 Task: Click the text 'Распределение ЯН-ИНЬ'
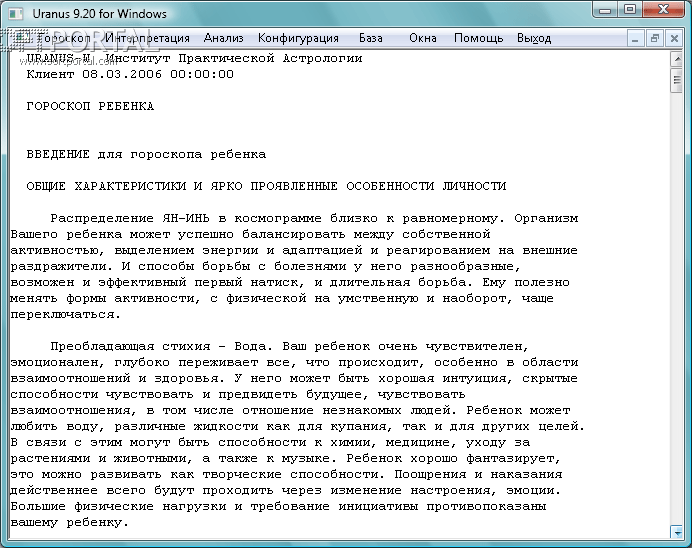(x=130, y=218)
